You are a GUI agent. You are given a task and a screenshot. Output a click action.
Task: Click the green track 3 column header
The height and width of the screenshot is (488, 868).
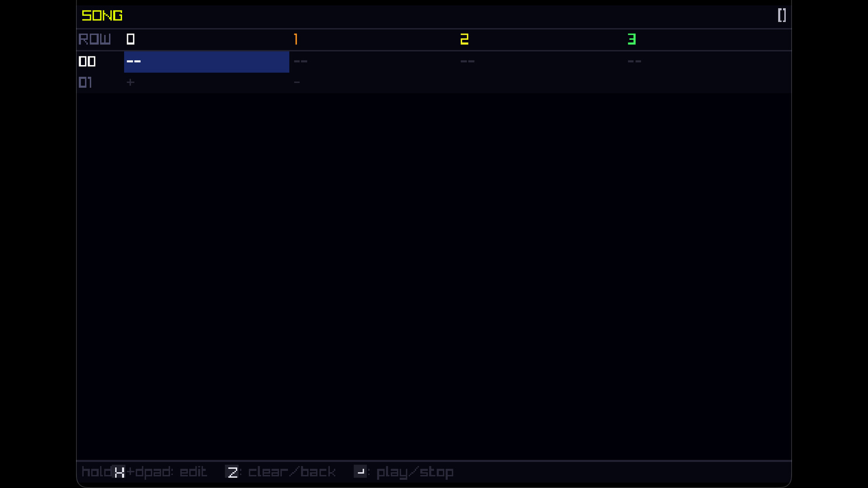[x=632, y=39]
